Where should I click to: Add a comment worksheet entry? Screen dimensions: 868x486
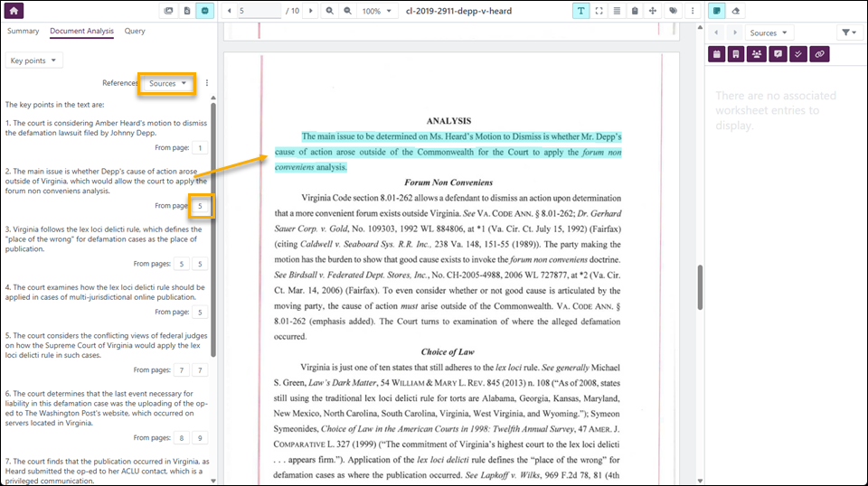(x=778, y=54)
